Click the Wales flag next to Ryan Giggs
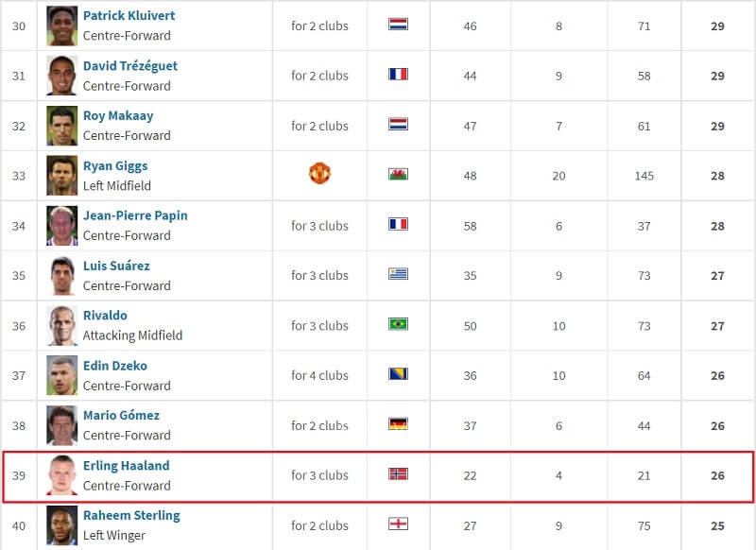This screenshot has height=550, width=756. point(398,174)
